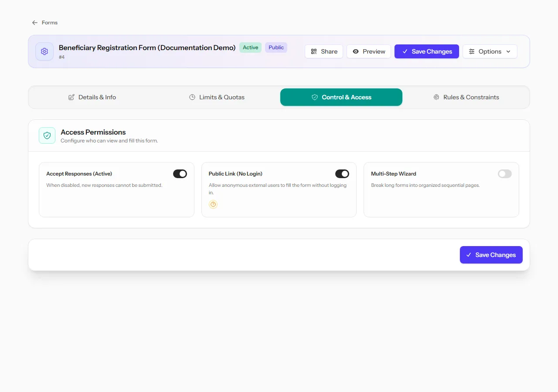Click the gear icon beside form title
The image size is (558, 392).
44,51
